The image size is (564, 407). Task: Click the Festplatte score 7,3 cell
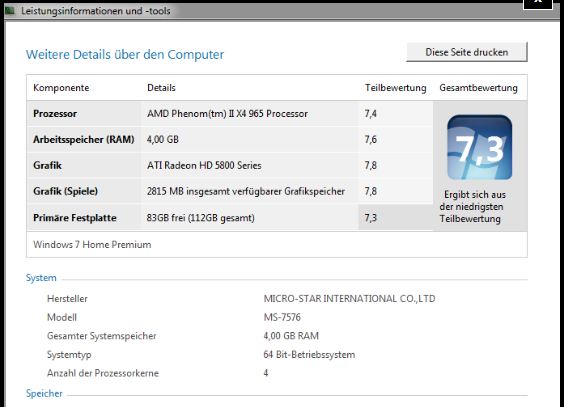[x=395, y=218]
